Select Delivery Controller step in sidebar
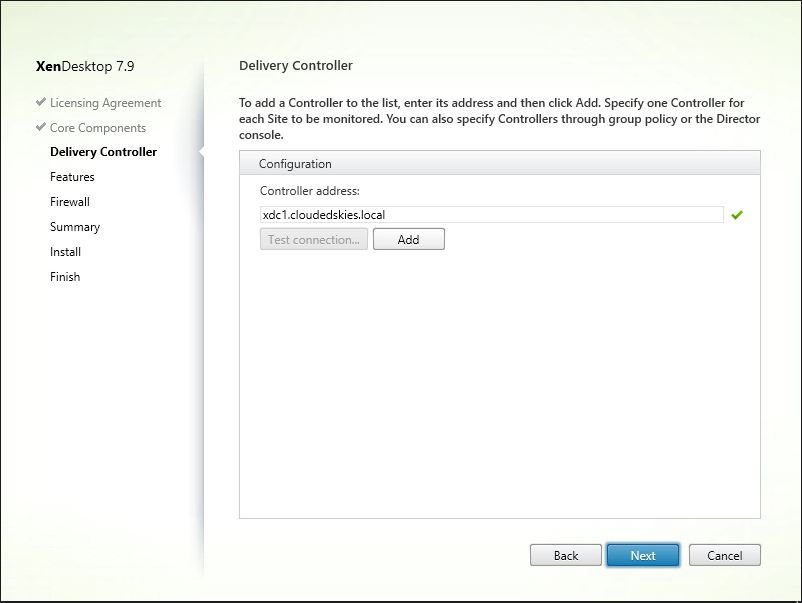The image size is (802, 603). [103, 152]
